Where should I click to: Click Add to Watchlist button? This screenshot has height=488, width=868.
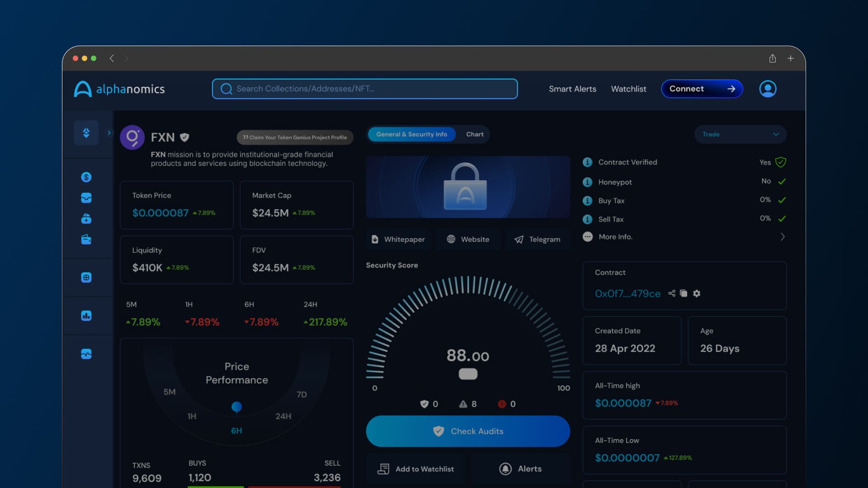click(x=416, y=469)
